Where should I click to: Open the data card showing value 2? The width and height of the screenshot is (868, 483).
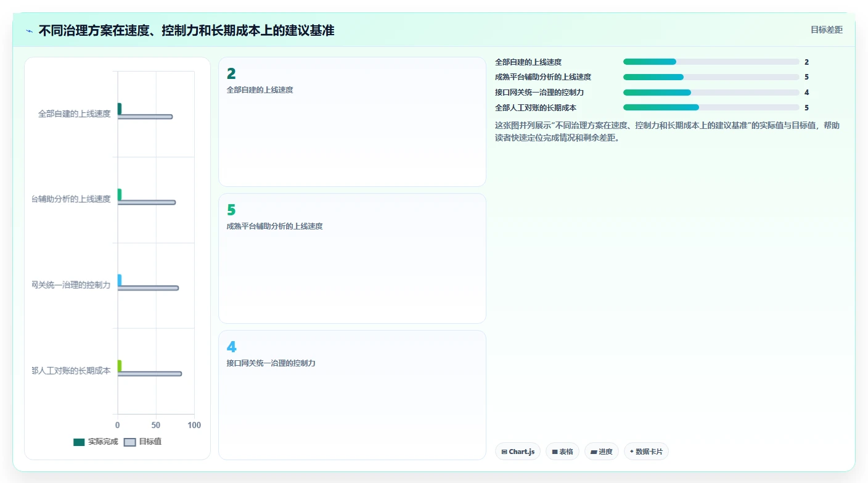[x=352, y=122]
